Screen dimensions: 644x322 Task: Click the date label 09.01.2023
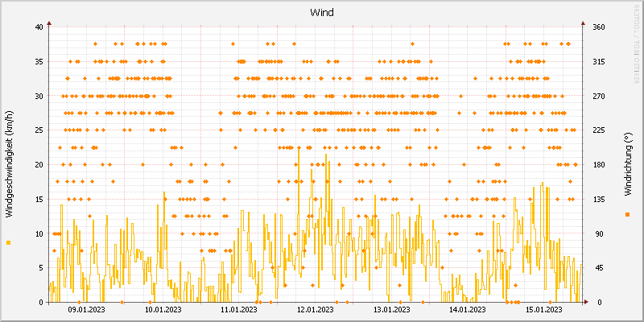[x=86, y=309]
